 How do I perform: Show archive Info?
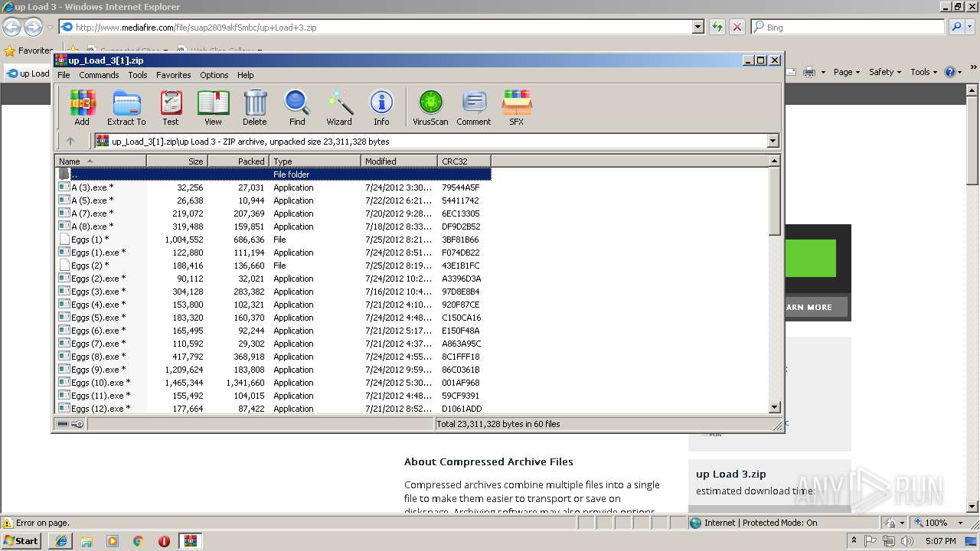tap(381, 107)
